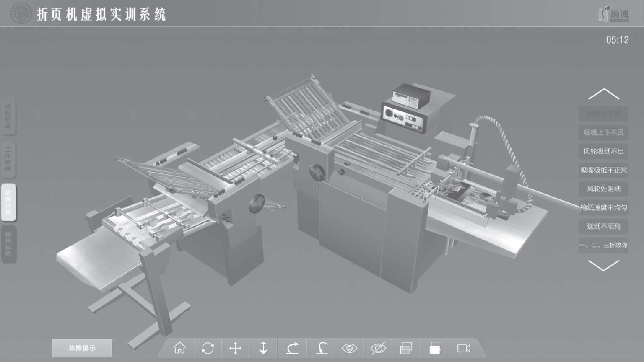Image resolution: width=644 pixels, height=362 pixels.
Task: Click the down-curving arrow icon
Action: (322, 348)
